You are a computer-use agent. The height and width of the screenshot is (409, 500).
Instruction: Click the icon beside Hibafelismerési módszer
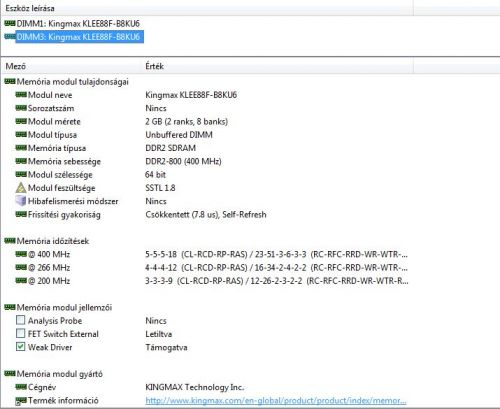(x=21, y=201)
